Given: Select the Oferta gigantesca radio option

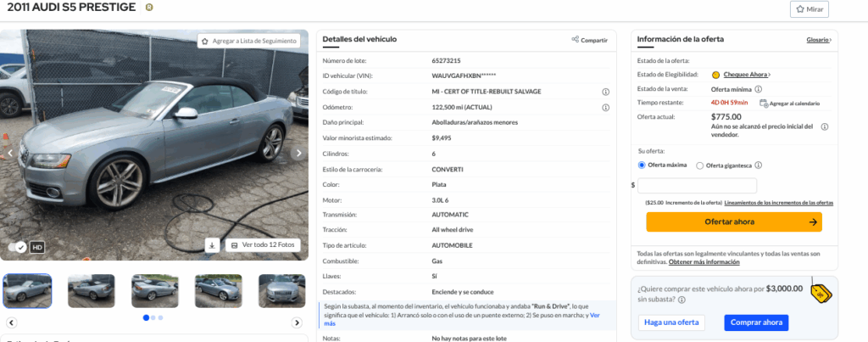Looking at the screenshot, I should tap(699, 165).
